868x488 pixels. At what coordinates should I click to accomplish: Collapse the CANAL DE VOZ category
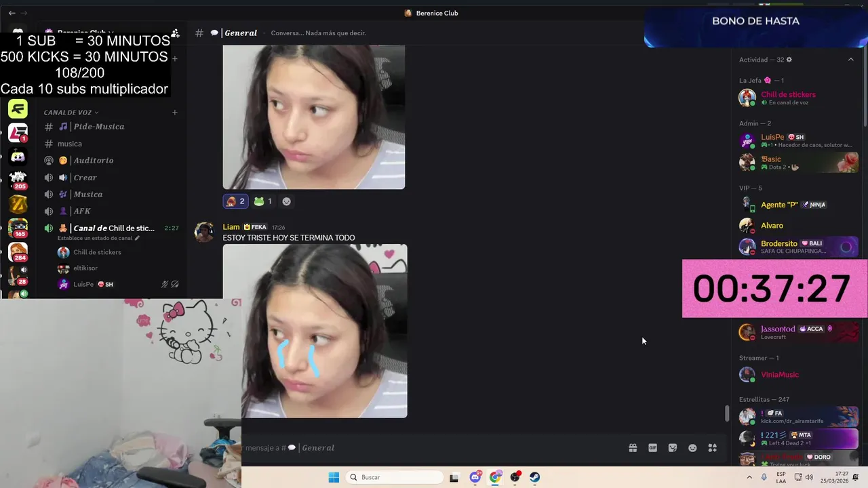(71, 113)
